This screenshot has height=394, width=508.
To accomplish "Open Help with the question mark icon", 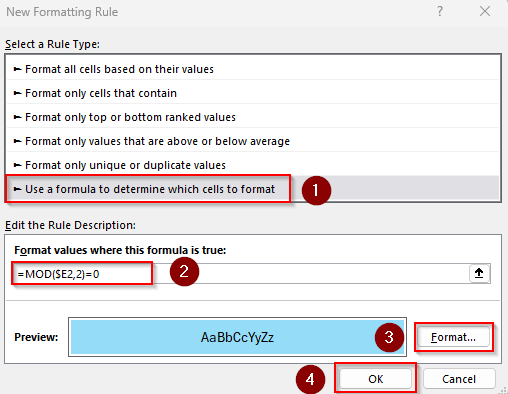I will pos(440,12).
